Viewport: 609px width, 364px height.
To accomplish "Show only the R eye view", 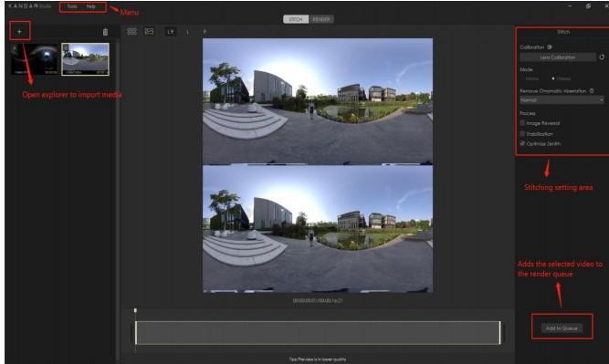I will tap(205, 32).
